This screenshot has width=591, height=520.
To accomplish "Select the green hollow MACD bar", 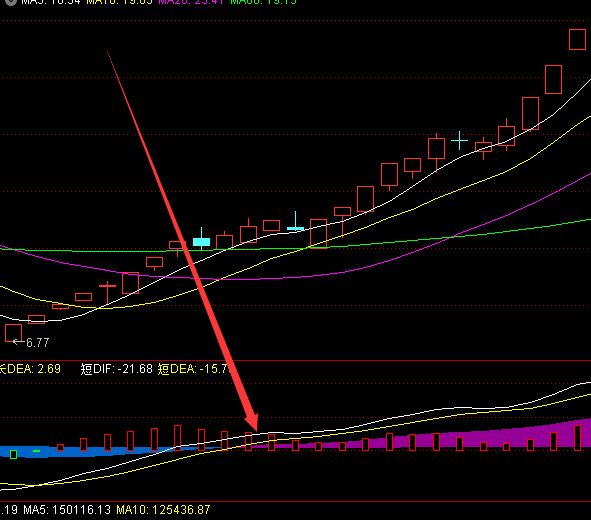I will pos(14,454).
